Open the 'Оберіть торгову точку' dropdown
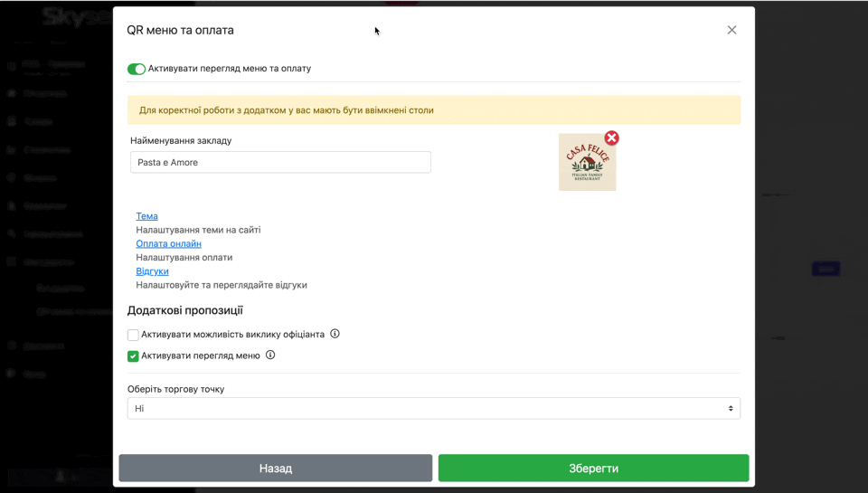The width and height of the screenshot is (868, 493). pos(434,409)
